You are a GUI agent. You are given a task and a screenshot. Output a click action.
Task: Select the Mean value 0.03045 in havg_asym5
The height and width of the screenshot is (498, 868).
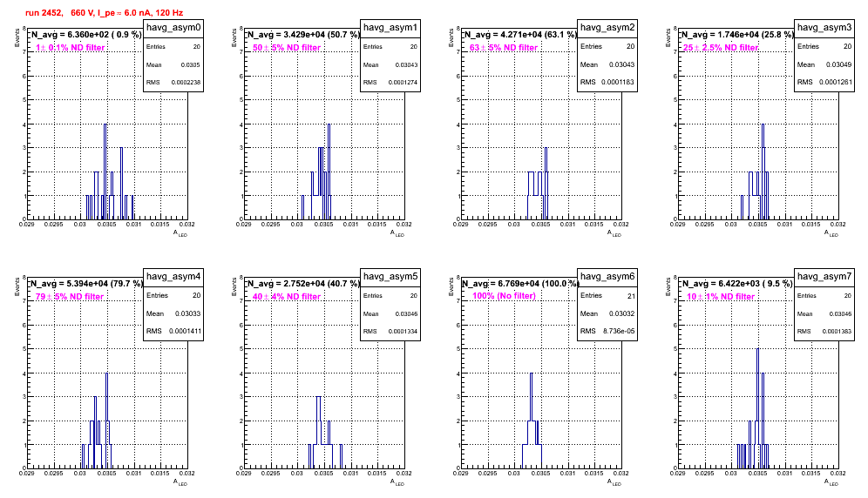[406, 313]
